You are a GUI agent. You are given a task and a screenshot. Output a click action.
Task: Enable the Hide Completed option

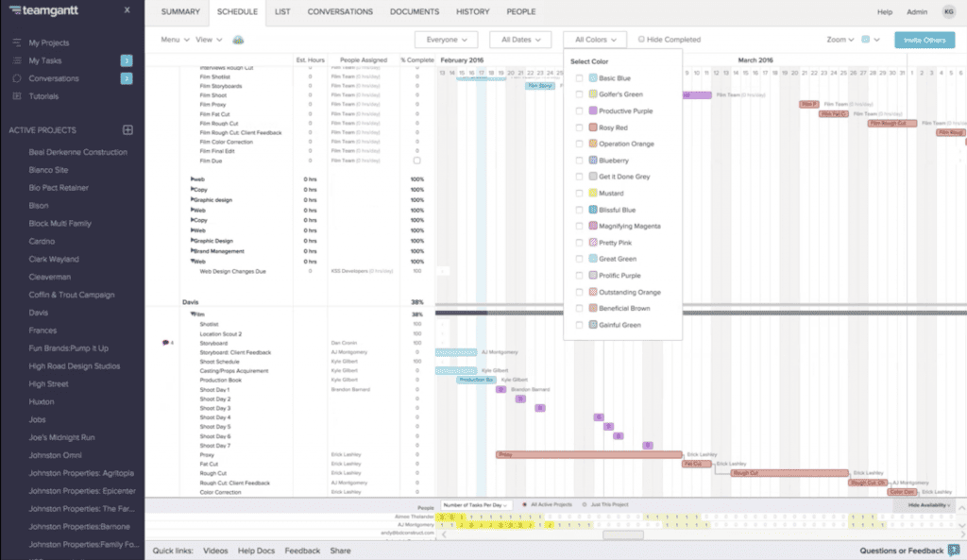[x=642, y=40]
